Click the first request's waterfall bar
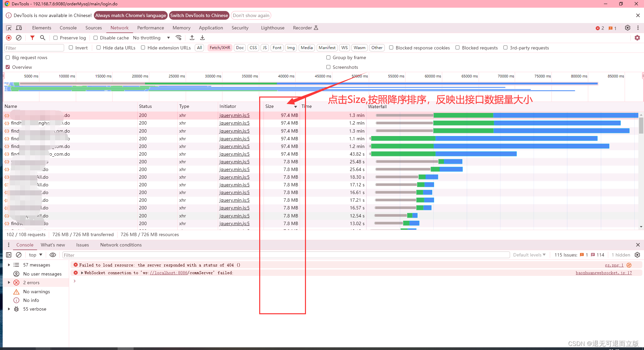This screenshot has height=350, width=644. pos(507,115)
